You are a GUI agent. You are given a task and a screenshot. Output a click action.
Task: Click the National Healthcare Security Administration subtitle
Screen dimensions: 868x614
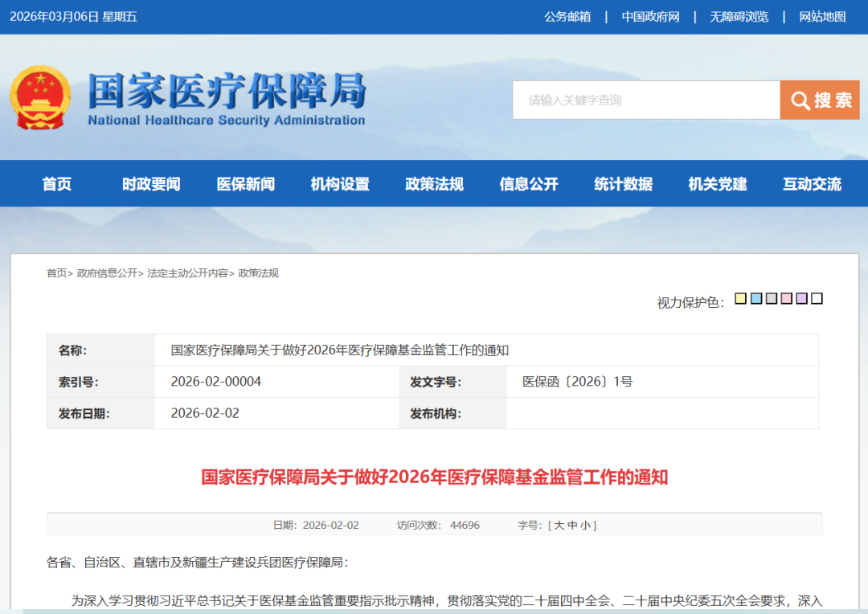tap(227, 120)
